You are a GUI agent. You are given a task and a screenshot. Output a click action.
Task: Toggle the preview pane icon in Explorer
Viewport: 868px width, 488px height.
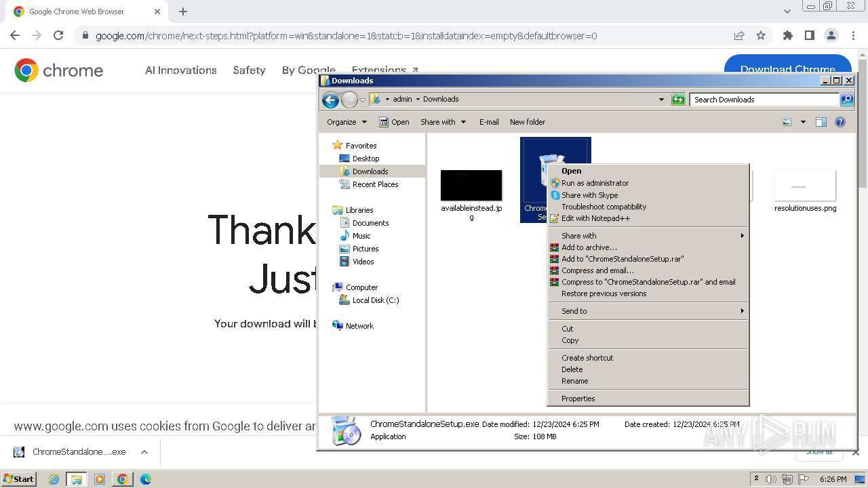coord(821,122)
